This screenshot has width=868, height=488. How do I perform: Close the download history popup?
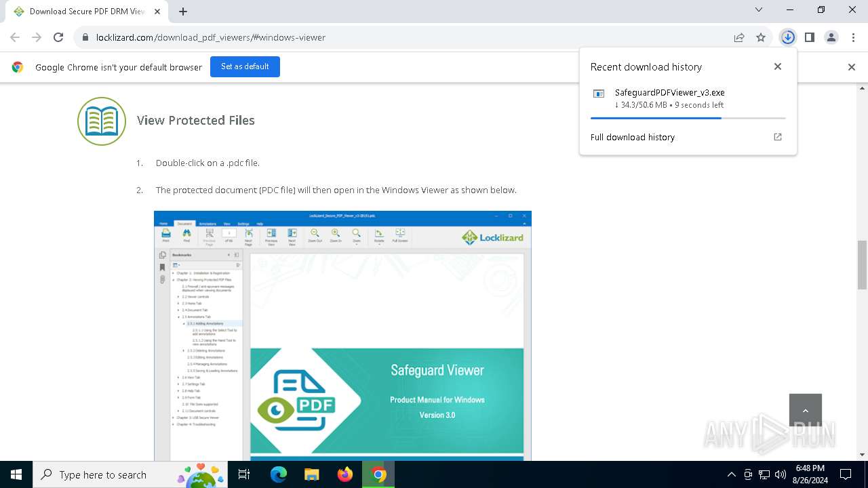point(778,66)
